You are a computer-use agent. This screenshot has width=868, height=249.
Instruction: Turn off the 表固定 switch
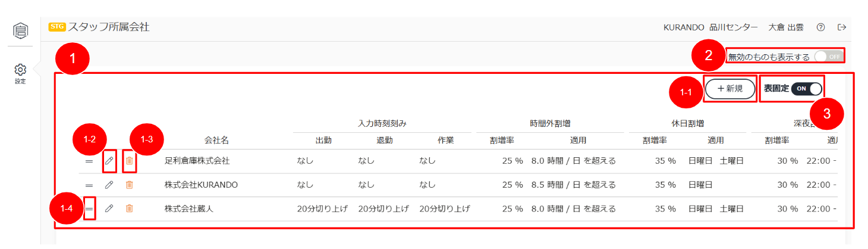click(x=807, y=88)
